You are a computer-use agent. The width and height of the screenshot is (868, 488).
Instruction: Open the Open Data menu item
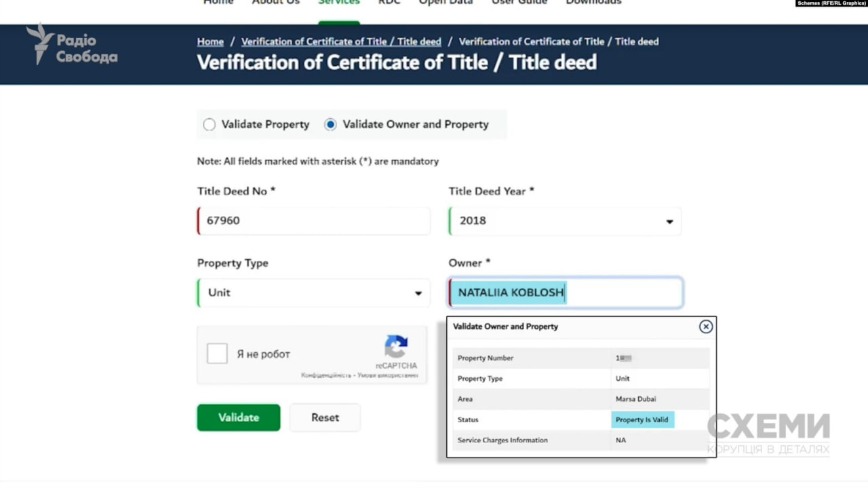point(445,2)
